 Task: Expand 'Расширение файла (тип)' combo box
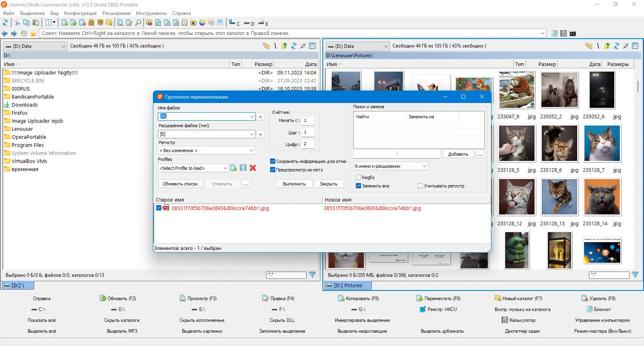252,134
